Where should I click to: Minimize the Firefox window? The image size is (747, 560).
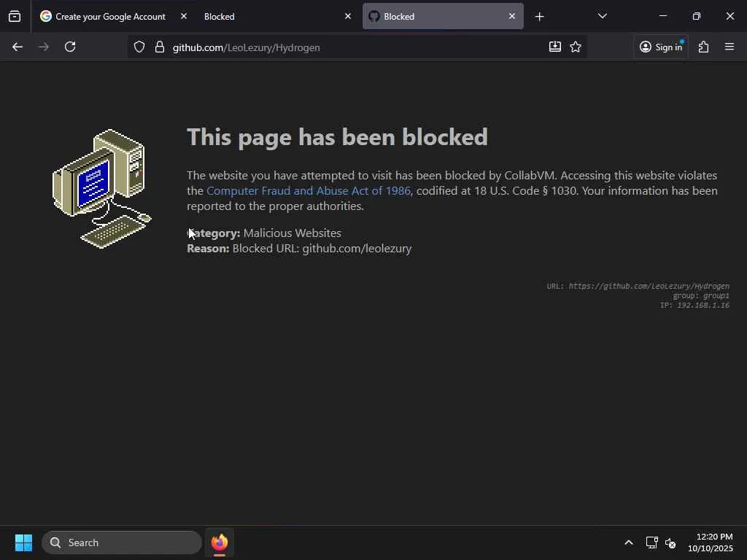coord(662,16)
